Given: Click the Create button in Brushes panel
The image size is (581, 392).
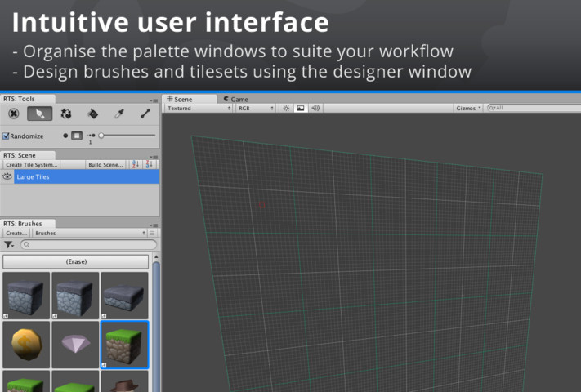Looking at the screenshot, I should [16, 234].
